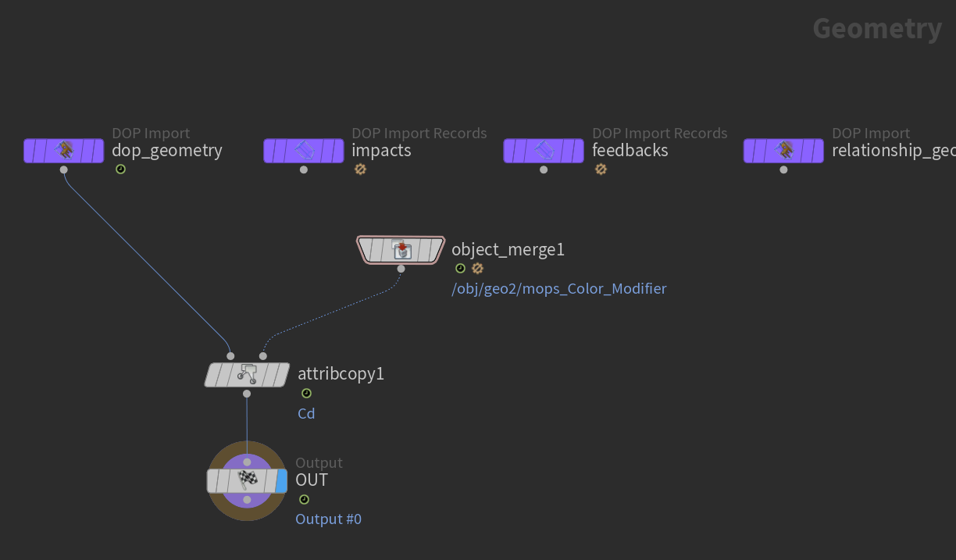Toggle the gear badge under impacts node

click(360, 169)
